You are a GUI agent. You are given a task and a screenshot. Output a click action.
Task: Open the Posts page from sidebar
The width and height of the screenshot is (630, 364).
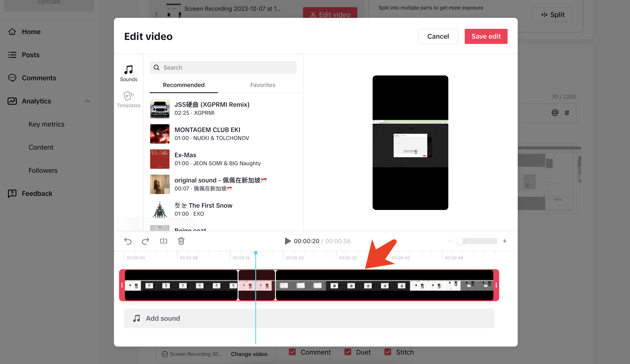[x=30, y=55]
